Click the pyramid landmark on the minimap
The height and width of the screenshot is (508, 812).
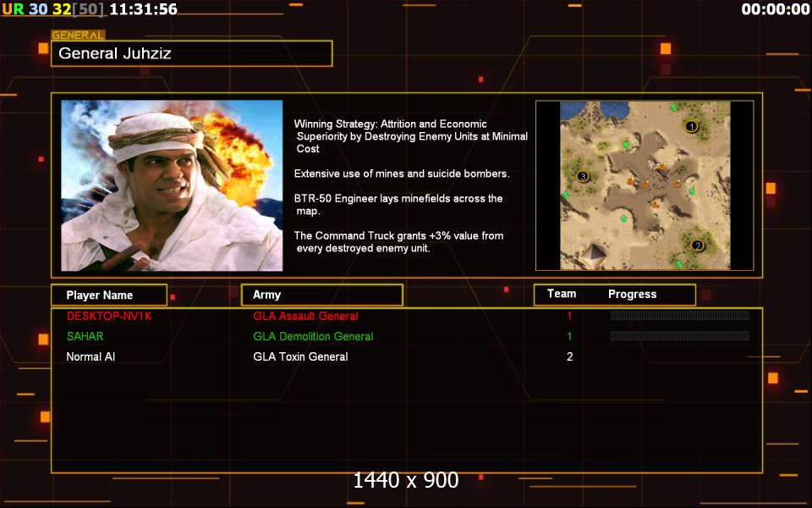pyautogui.click(x=595, y=255)
